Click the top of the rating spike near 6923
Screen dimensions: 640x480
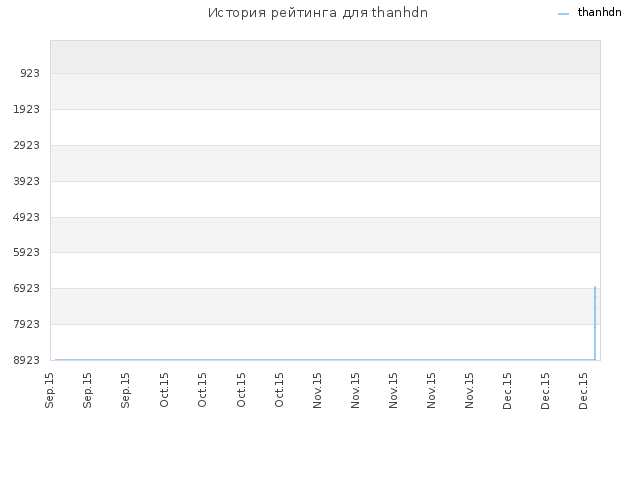(x=595, y=287)
